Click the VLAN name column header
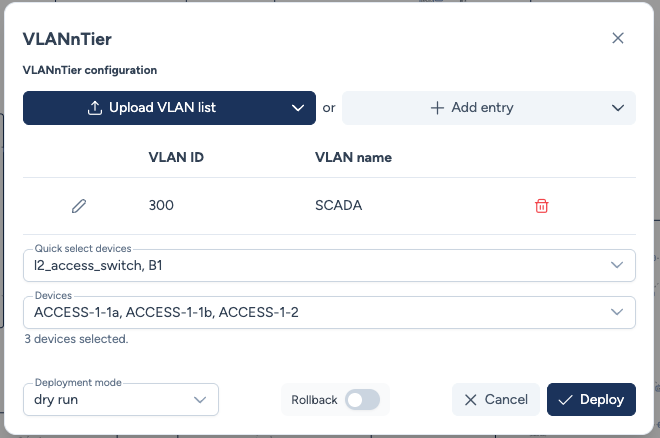This screenshot has width=660, height=438. 353,157
